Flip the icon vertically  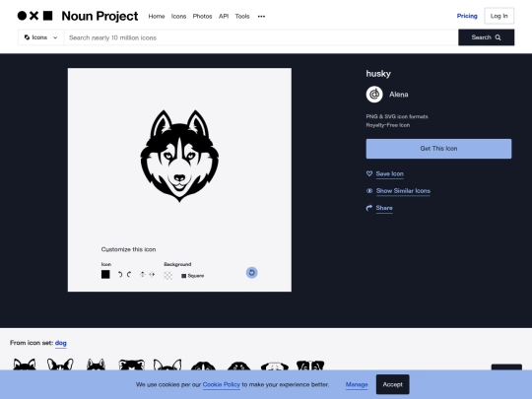tap(143, 275)
